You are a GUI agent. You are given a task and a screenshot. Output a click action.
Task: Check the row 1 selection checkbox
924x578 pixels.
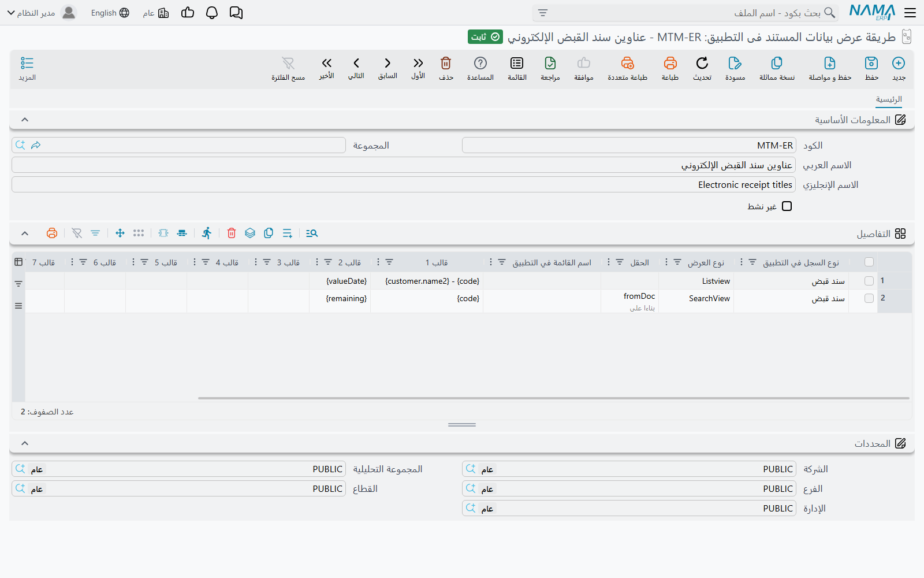coord(869,281)
